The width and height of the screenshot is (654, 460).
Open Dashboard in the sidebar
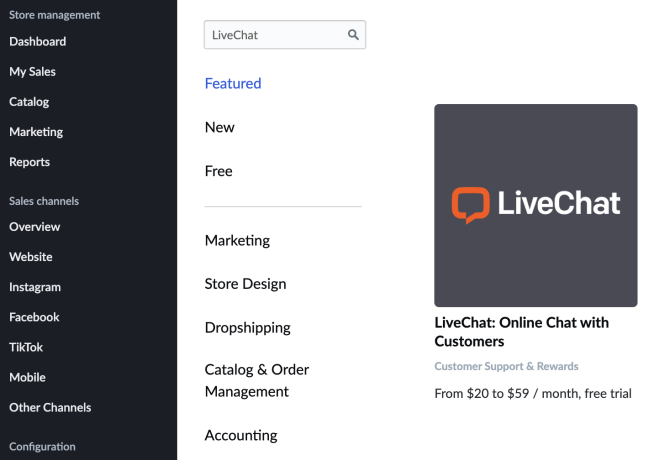pos(38,42)
